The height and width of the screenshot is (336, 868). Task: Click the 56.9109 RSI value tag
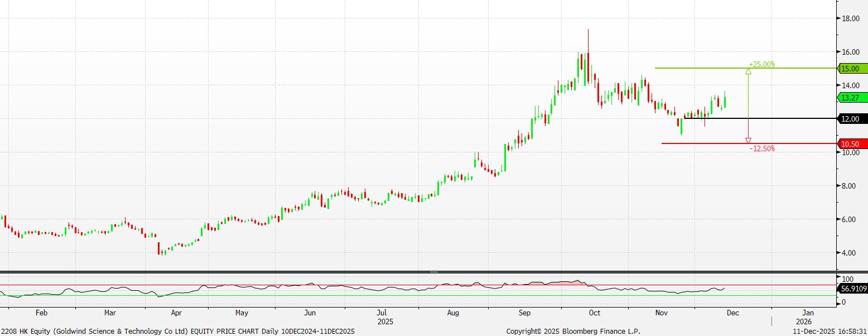coord(853,289)
